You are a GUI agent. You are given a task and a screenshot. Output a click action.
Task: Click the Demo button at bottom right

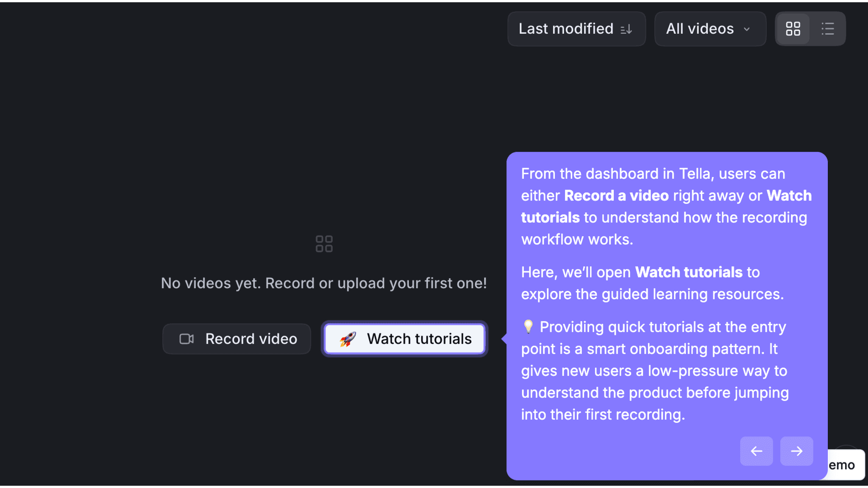(x=843, y=464)
